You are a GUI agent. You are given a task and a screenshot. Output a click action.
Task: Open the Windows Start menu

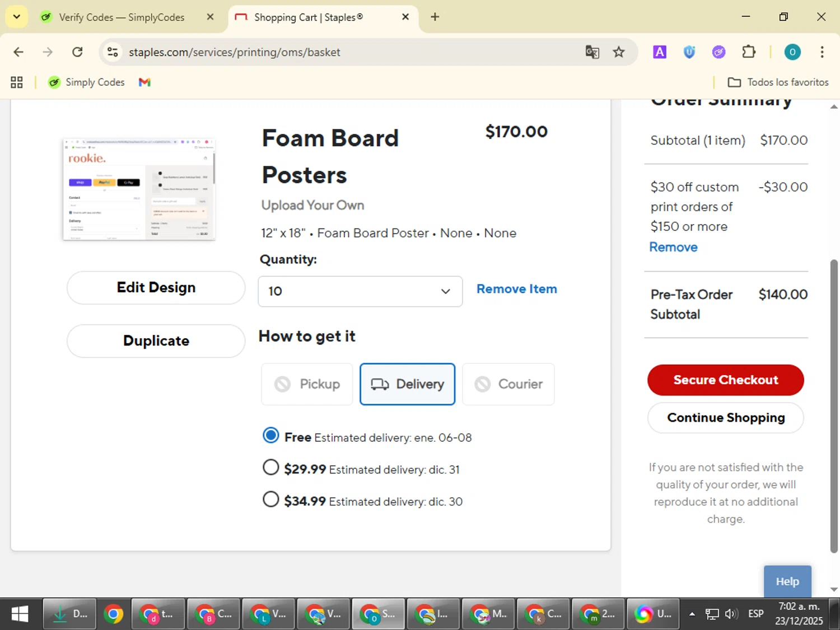pyautogui.click(x=20, y=614)
